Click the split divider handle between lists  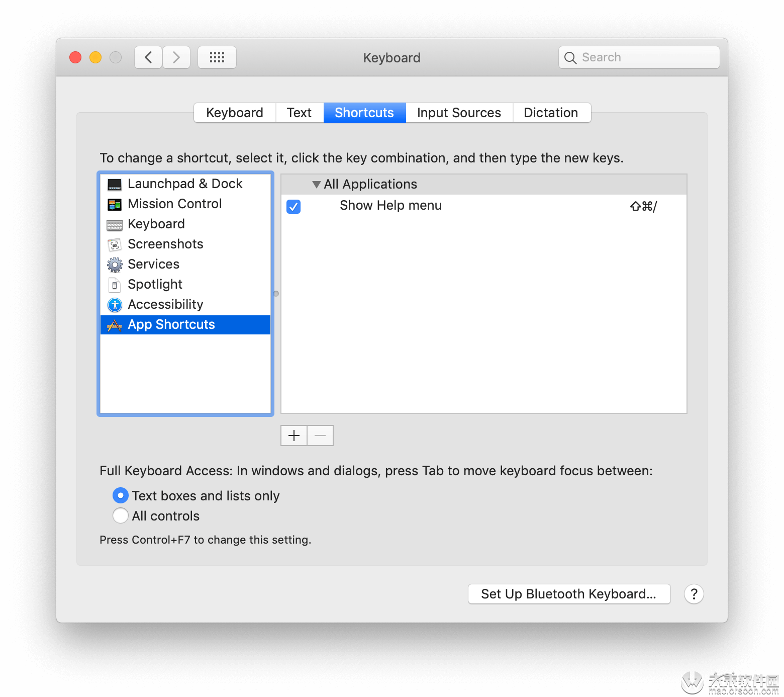click(276, 294)
